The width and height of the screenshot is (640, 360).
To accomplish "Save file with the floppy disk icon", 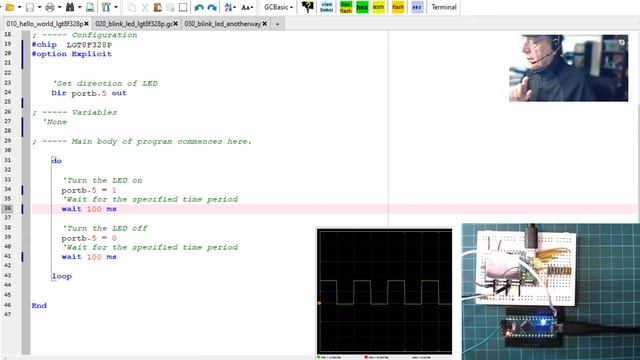I will coord(30,7).
